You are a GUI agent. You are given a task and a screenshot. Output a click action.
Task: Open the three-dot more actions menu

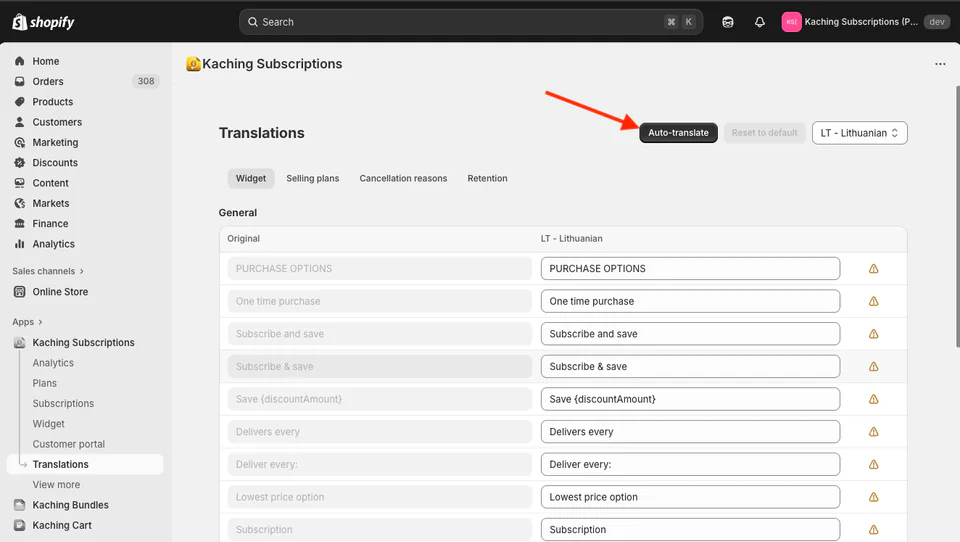[x=940, y=64]
